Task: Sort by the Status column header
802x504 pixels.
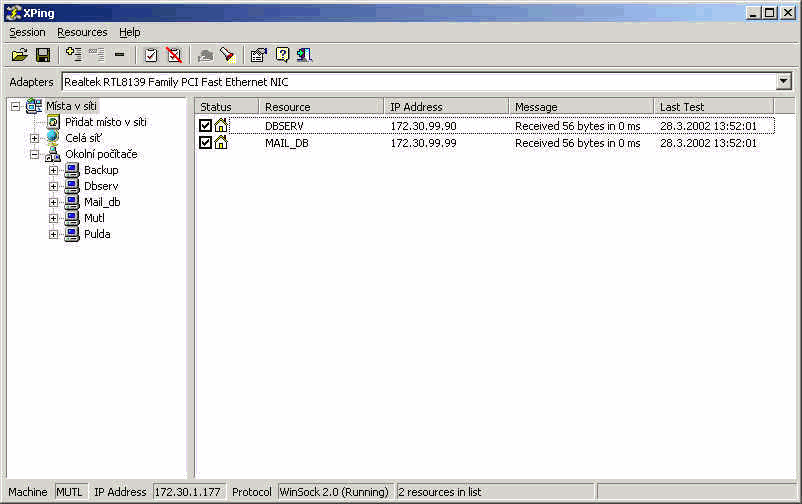Action: 227,106
